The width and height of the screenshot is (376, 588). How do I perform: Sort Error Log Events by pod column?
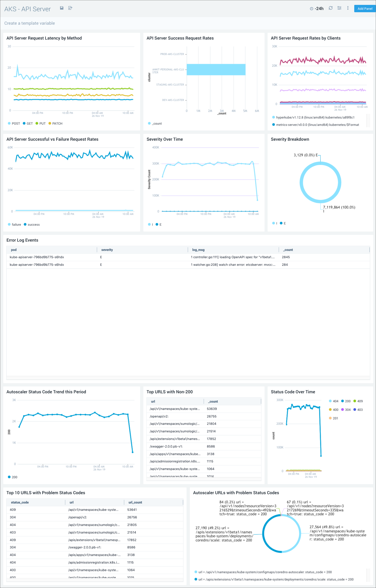click(x=52, y=250)
